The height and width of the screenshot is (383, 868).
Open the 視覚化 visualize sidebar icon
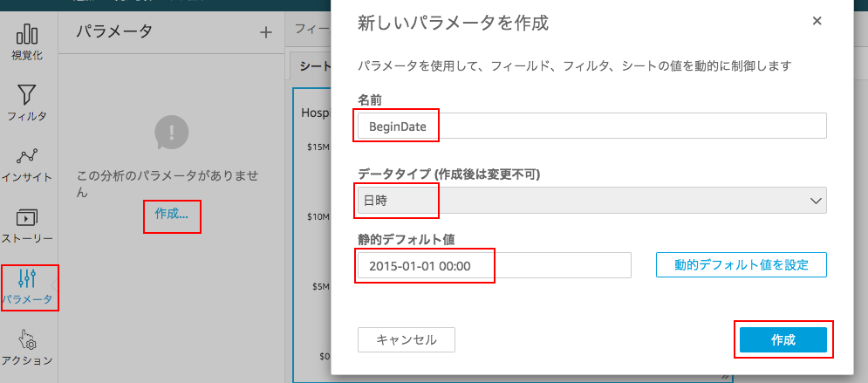click(27, 42)
